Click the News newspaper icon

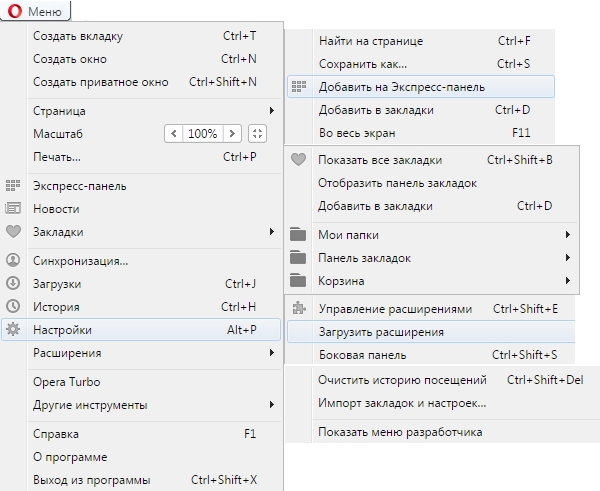point(13,208)
